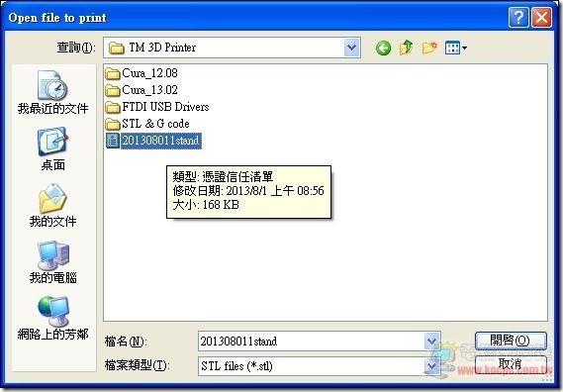
Task: Click the Cura_12.08 folder name
Action: tap(149, 73)
